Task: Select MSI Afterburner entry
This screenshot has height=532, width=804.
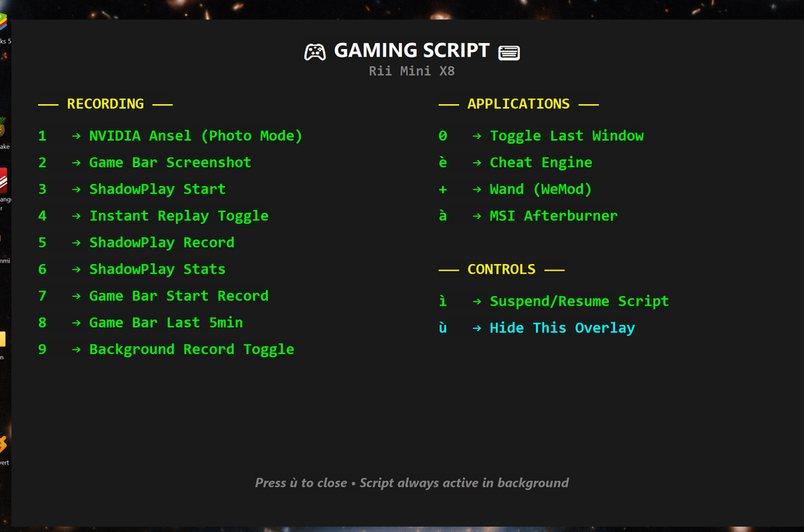Action: [x=553, y=216]
